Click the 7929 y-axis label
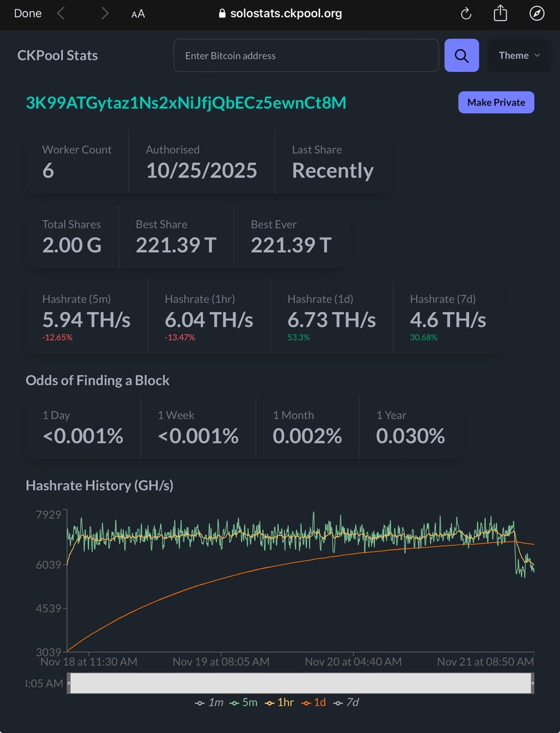Image resolution: width=560 pixels, height=733 pixels. pos(49,515)
